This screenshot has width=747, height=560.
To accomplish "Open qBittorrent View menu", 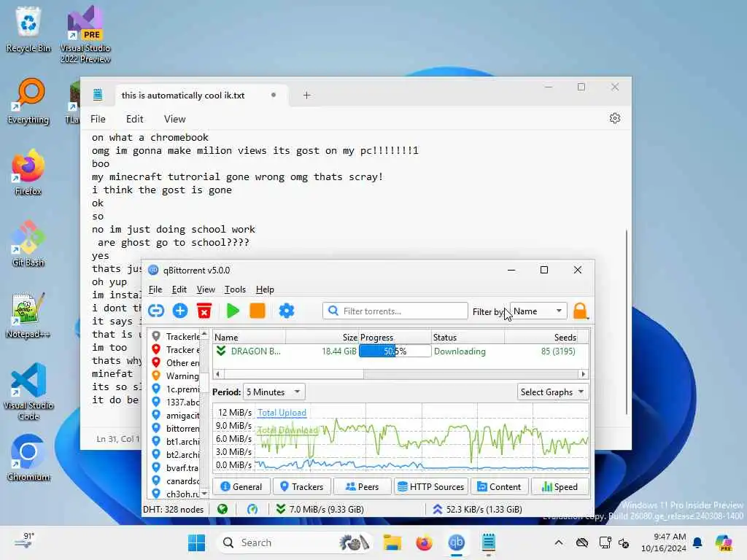I will point(206,289).
